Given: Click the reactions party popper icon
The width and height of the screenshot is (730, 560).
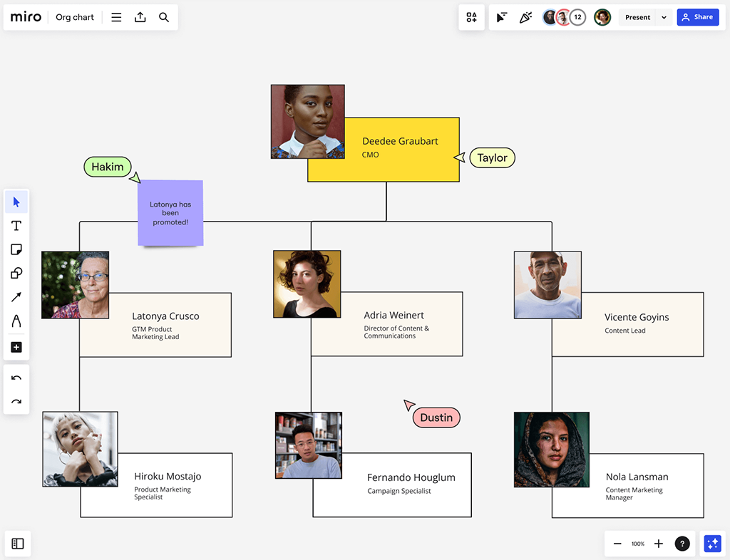Looking at the screenshot, I should (x=525, y=17).
